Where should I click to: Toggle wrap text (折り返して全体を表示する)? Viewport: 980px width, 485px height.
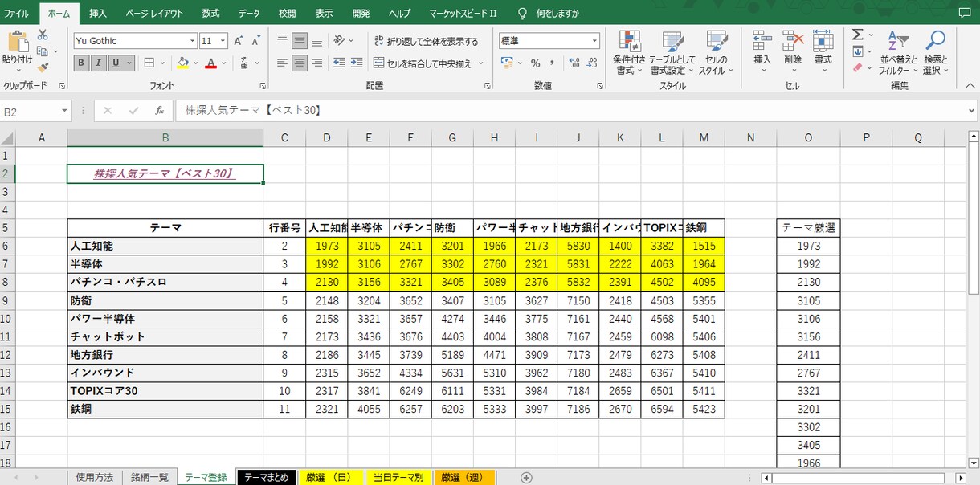click(x=426, y=41)
